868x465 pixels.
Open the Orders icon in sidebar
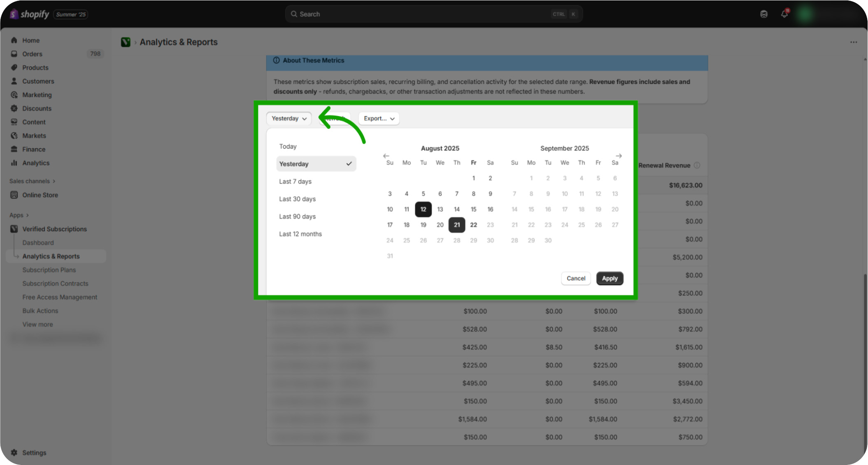point(14,54)
